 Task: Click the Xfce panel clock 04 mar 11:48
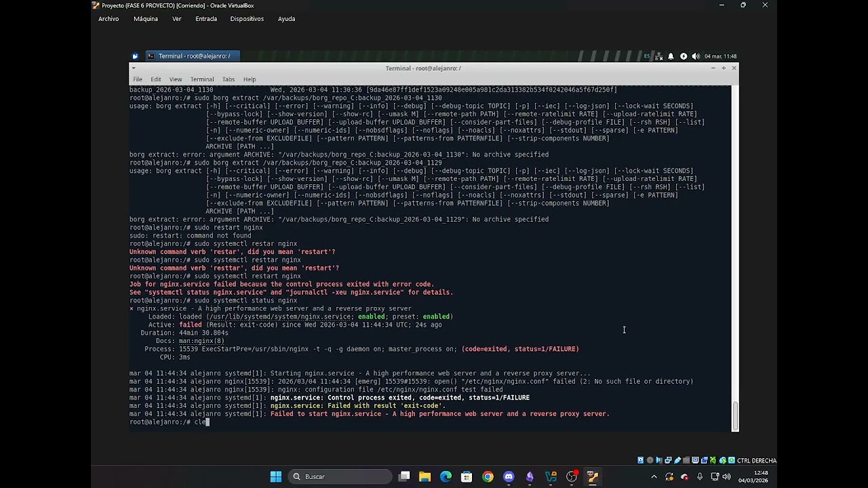pyautogui.click(x=720, y=56)
